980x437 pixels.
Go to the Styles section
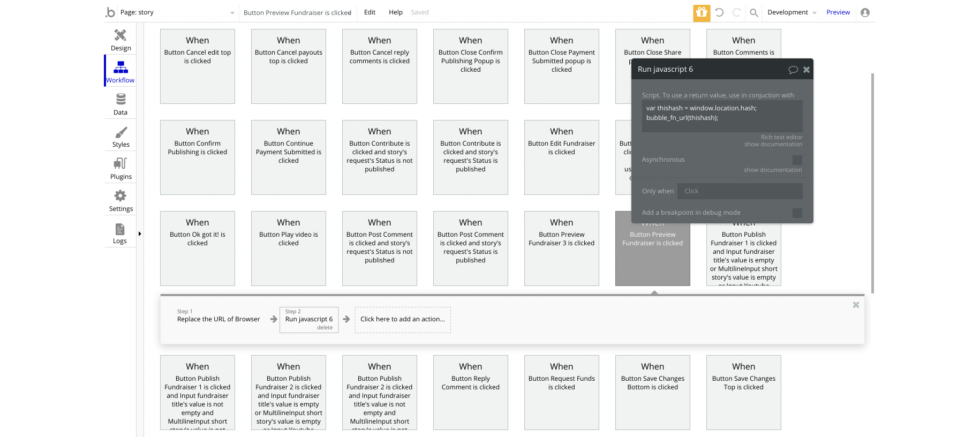[120, 136]
